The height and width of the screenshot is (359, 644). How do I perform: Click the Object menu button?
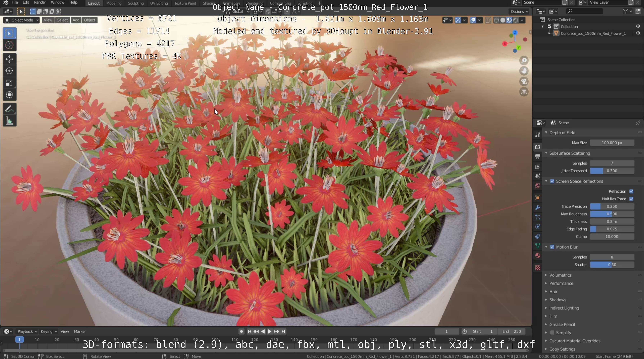pos(89,20)
